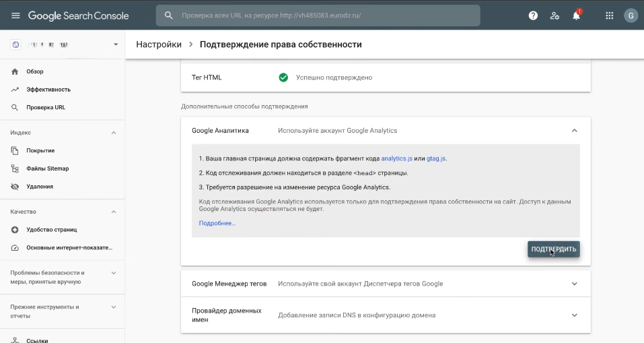Open the notifications bell

576,15
